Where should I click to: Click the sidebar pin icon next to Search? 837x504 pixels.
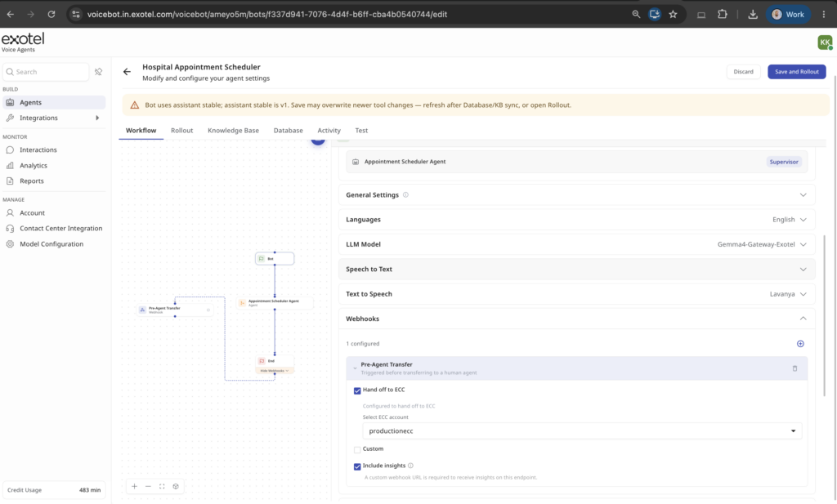98,72
